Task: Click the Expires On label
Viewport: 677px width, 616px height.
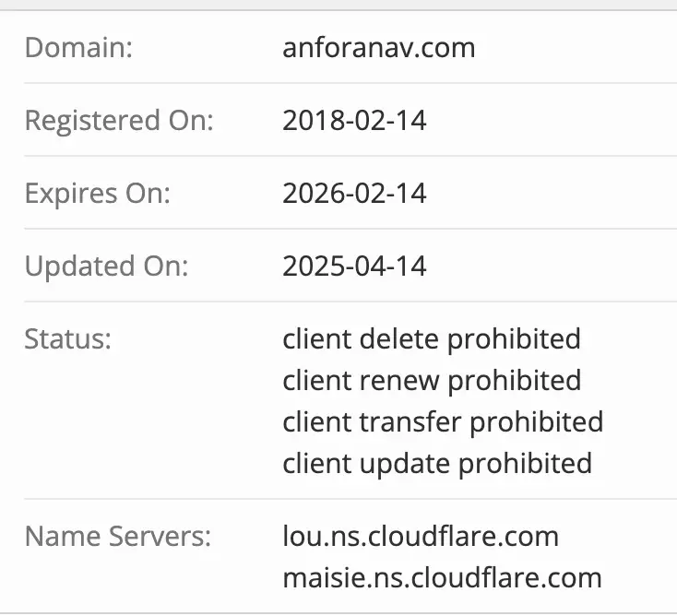Action: (x=98, y=194)
